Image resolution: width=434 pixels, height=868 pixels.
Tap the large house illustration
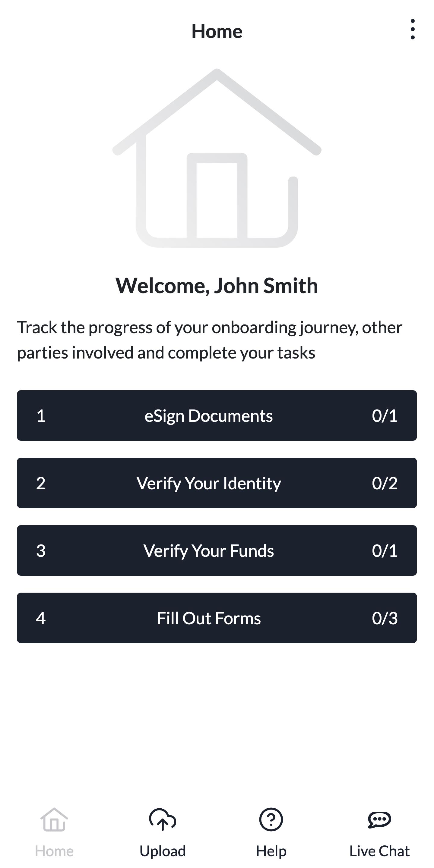click(217, 158)
